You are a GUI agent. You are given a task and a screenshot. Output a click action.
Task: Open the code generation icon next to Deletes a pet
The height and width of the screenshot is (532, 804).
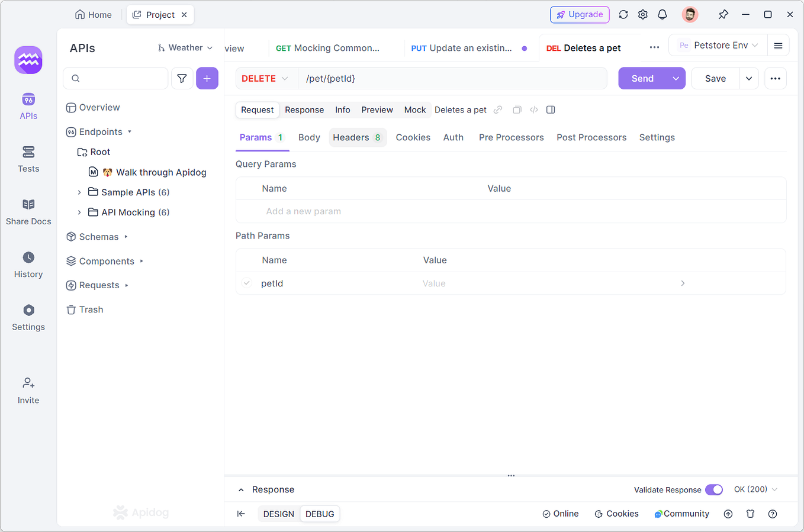coord(533,109)
